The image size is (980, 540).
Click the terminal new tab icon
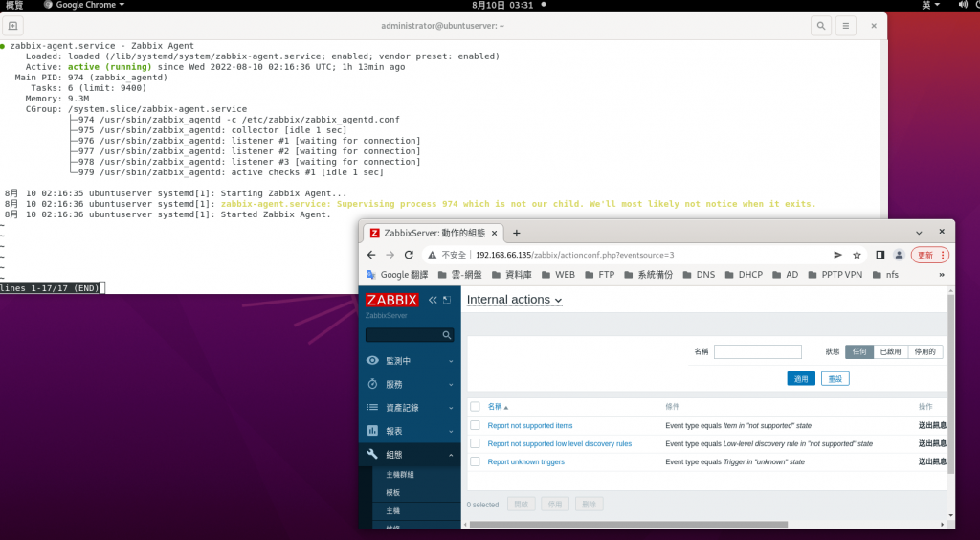12,26
